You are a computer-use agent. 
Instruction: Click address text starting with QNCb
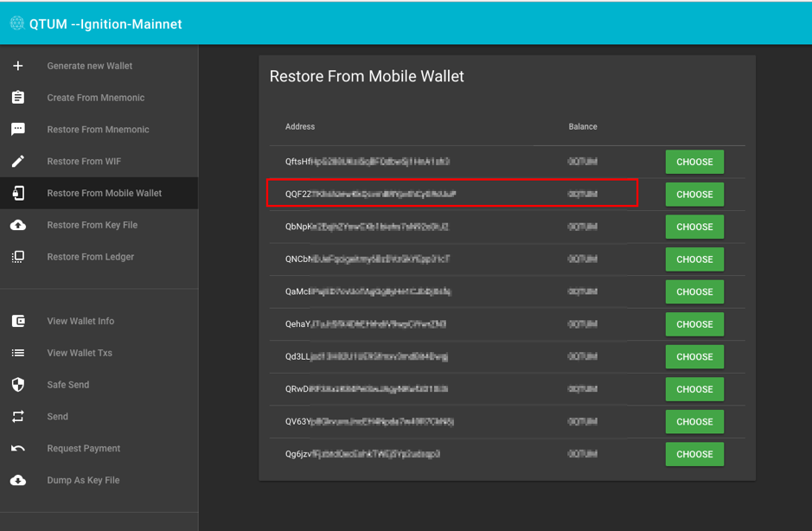click(368, 259)
